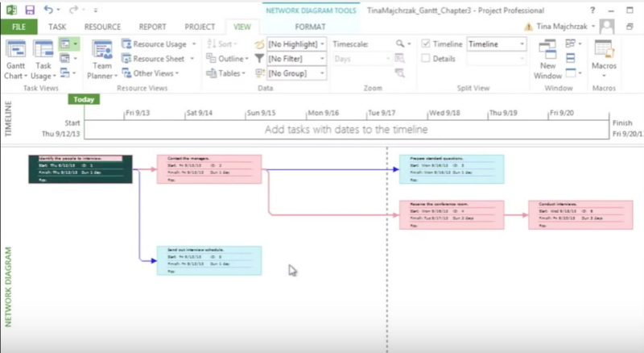Open the Macros button
Screen dimensions: 644x353
point(604,60)
